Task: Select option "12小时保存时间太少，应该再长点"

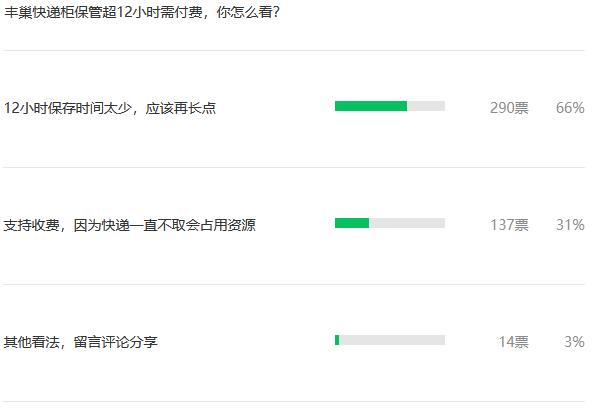Action: coord(110,107)
